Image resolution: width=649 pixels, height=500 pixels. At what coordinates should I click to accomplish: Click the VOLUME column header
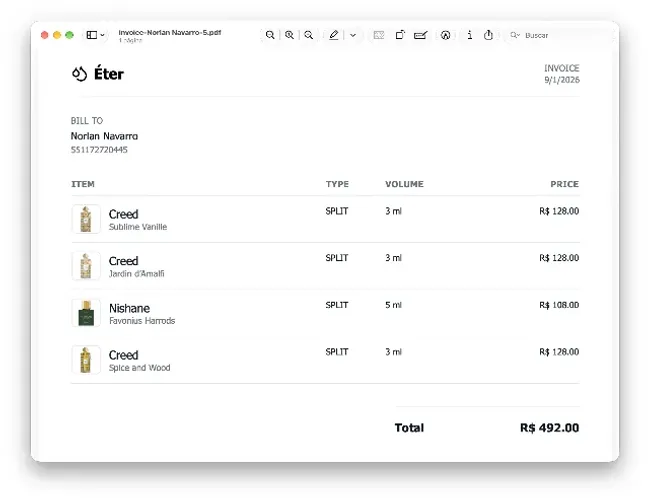[x=404, y=184]
